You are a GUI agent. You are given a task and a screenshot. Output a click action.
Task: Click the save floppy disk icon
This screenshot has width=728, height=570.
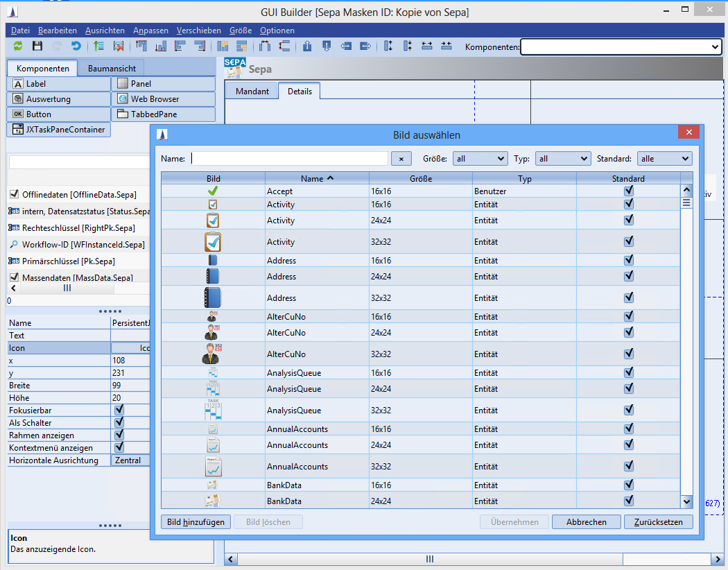37,46
